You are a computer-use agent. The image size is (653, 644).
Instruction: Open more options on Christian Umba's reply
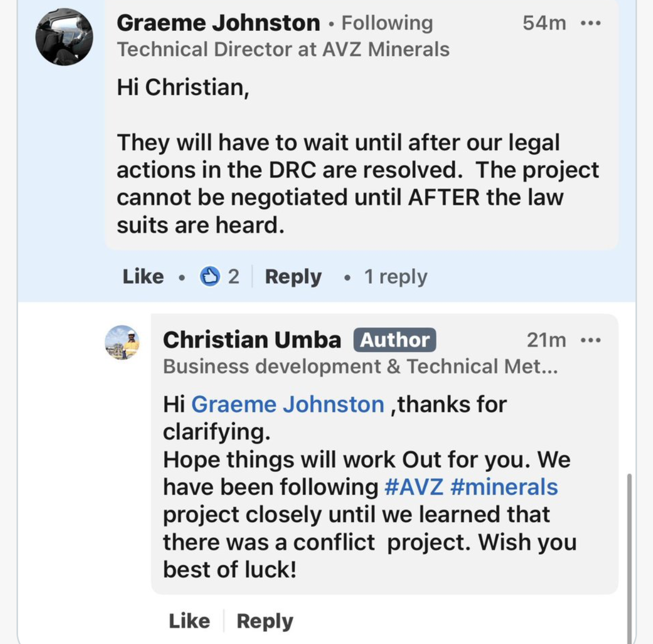click(591, 340)
